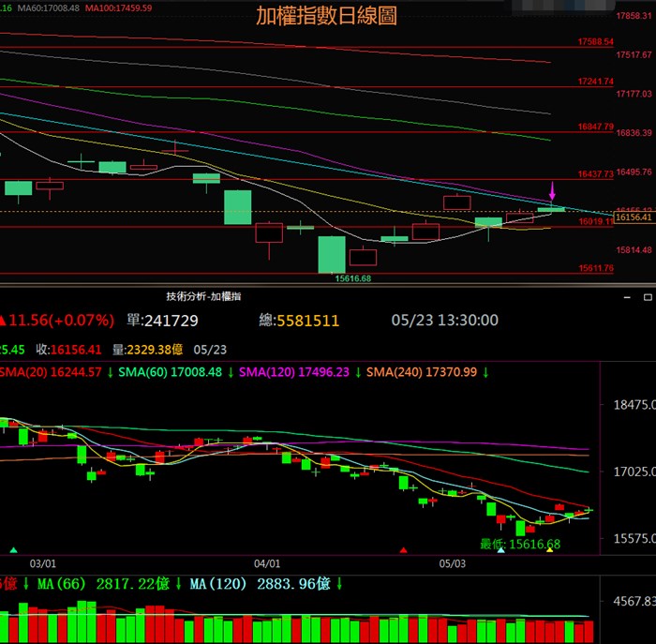Viewport: 656px width, 644px height.
Task: Click the 技術分析-加權指 window title
Action: [203, 296]
